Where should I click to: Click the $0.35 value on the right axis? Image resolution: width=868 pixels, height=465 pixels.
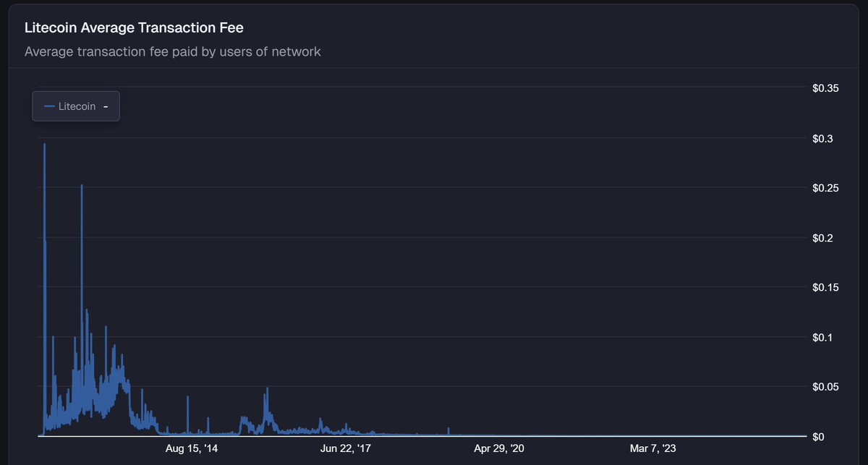click(825, 88)
